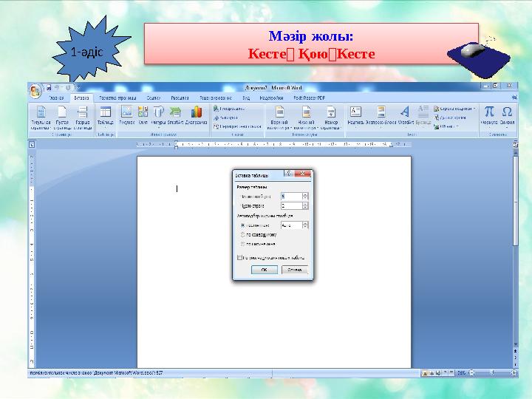Screen dimensions: 532x399
Task: Open the Вид ribbon tab
Action: (246, 98)
